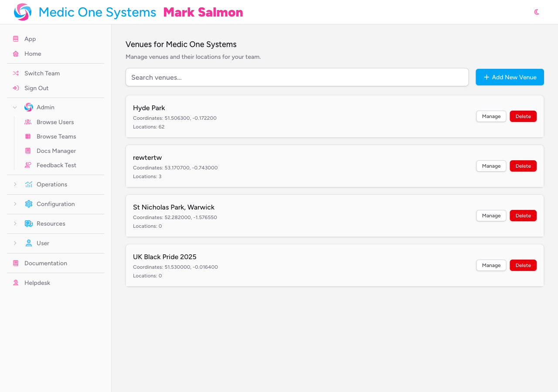Delete the rewtertw venue
This screenshot has width=558, height=392.
click(523, 166)
